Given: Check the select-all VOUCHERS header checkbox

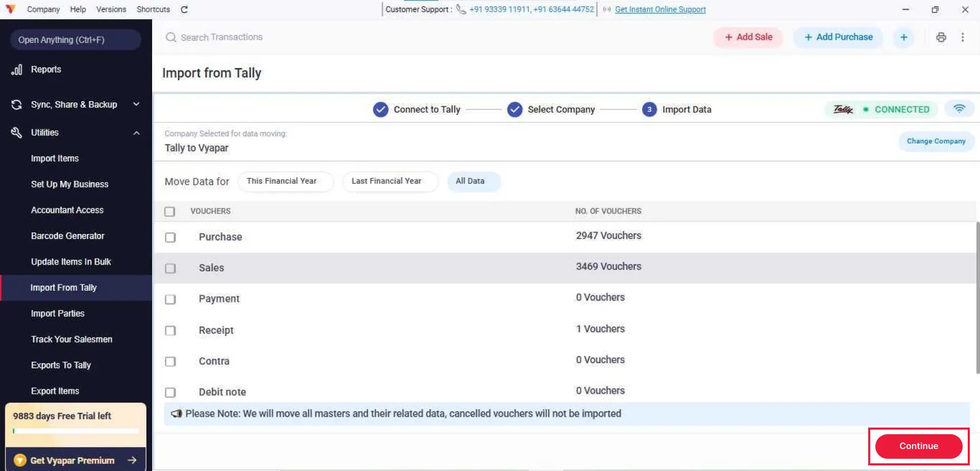Looking at the screenshot, I should coord(169,211).
